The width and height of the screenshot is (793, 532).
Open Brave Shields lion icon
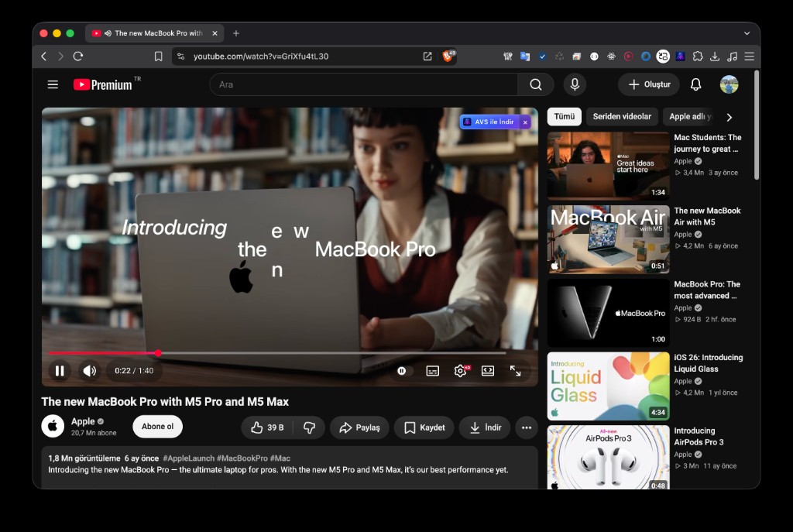tap(448, 56)
